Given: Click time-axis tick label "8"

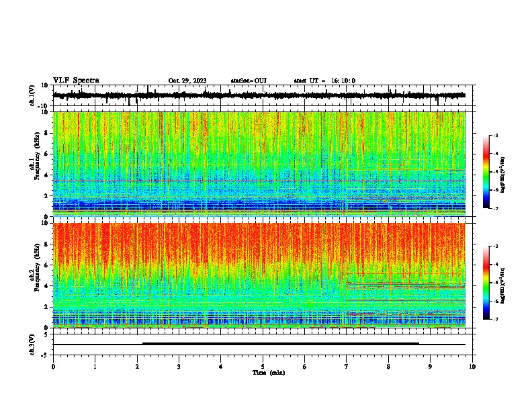Looking at the screenshot, I should tap(388, 367).
